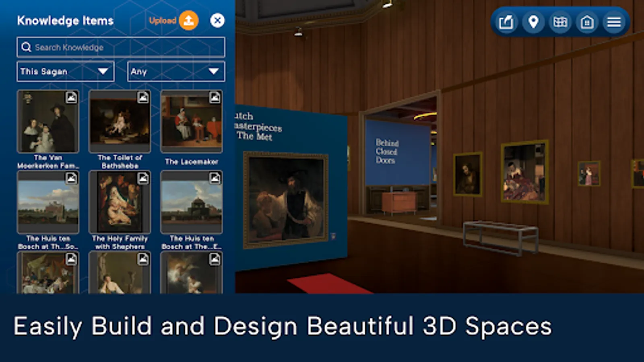Click "The Lacemaker" caption text
Screen dimensions: 644x362
pos(192,162)
